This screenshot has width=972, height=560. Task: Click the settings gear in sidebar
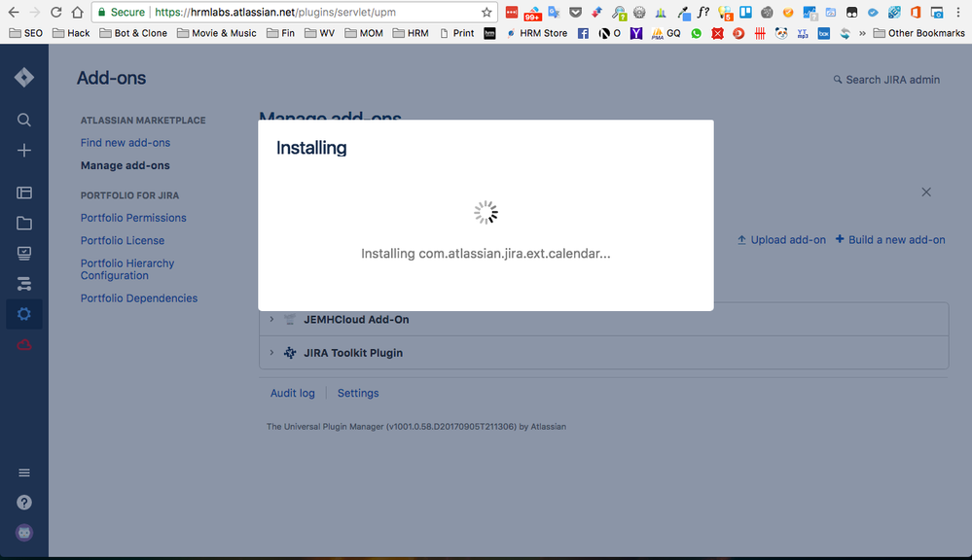24,314
